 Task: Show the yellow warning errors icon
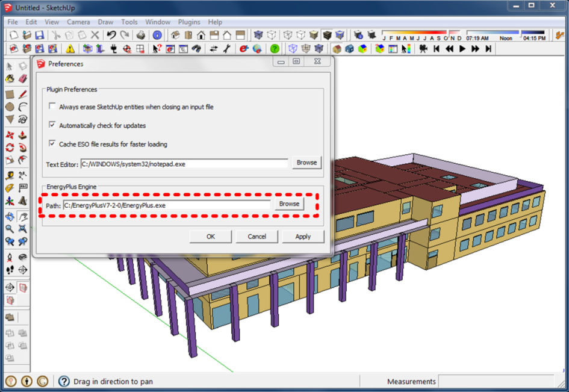coord(70,49)
